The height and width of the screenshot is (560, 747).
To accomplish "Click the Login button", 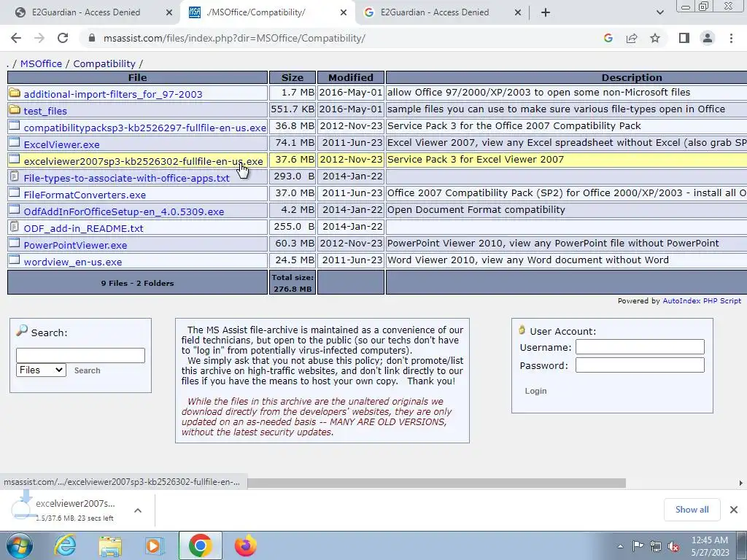I will point(535,391).
